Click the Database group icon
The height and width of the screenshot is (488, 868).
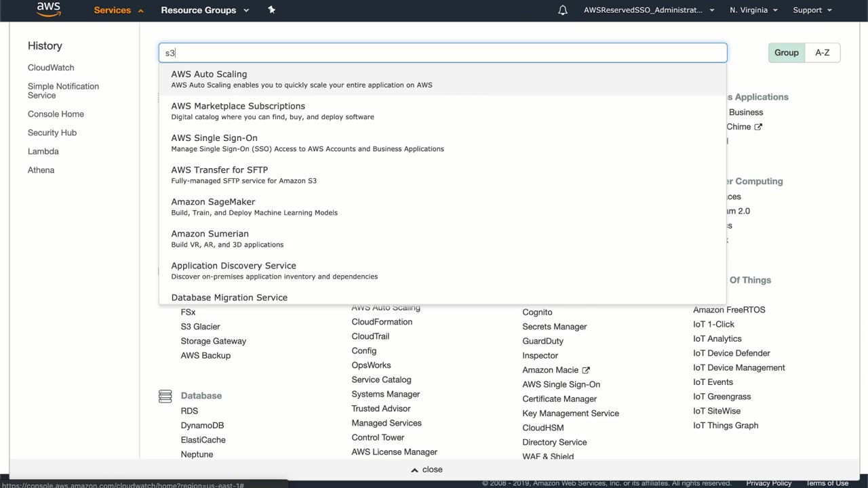165,396
